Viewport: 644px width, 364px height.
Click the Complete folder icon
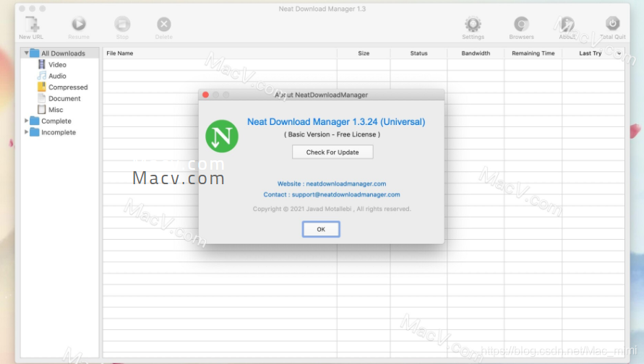35,121
